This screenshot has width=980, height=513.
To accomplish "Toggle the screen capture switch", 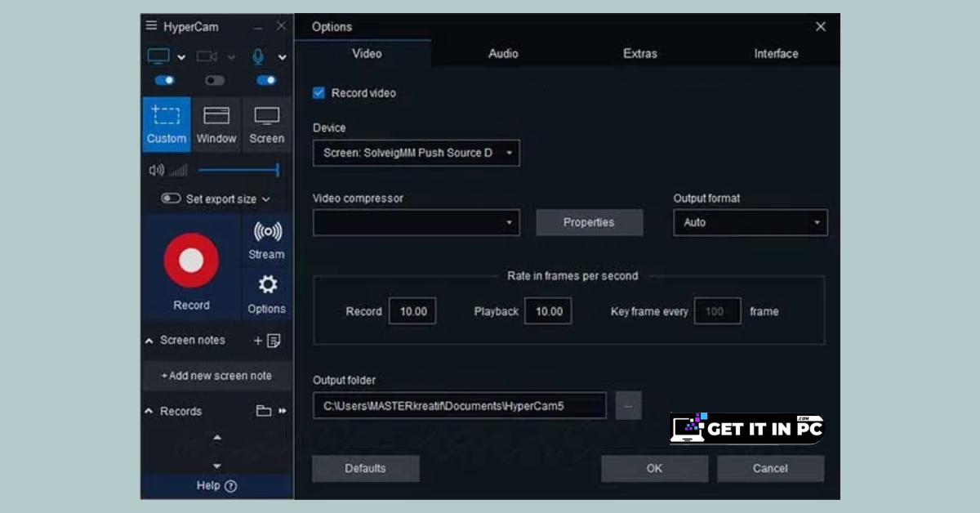I will (x=165, y=80).
